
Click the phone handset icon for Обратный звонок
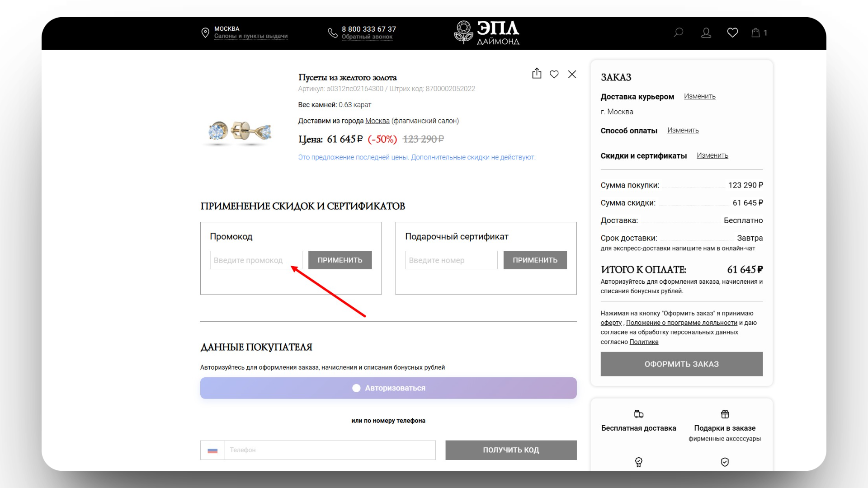pos(332,32)
